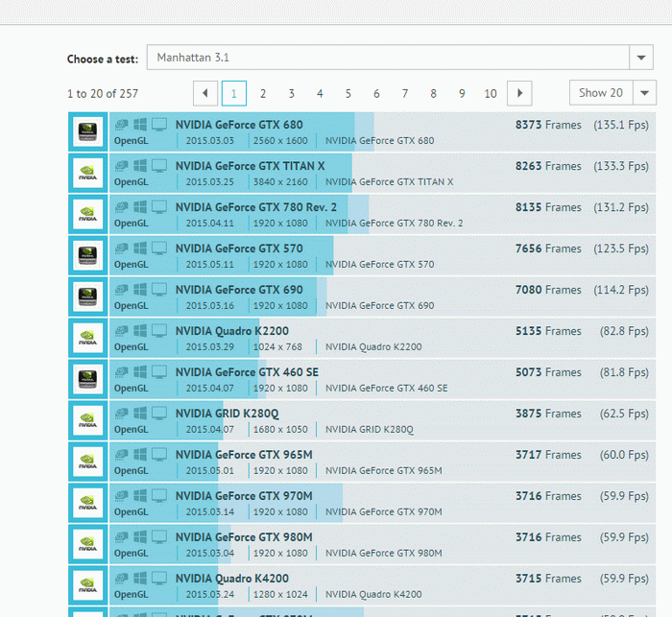This screenshot has height=617, width=672.
Task: Click the GTX 680 device thumbnail
Action: pos(88,132)
